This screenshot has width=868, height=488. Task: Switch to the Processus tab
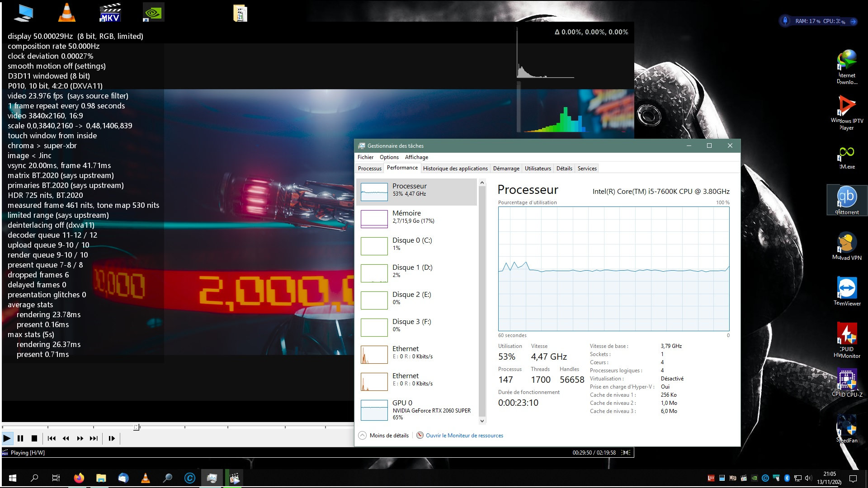[370, 169]
